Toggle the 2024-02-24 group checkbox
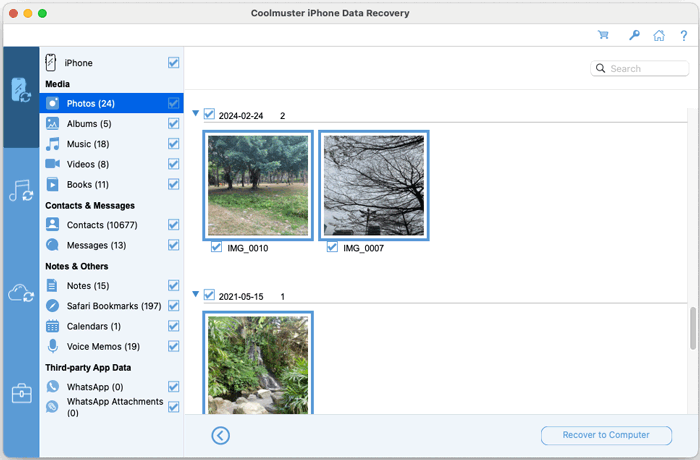 point(209,114)
